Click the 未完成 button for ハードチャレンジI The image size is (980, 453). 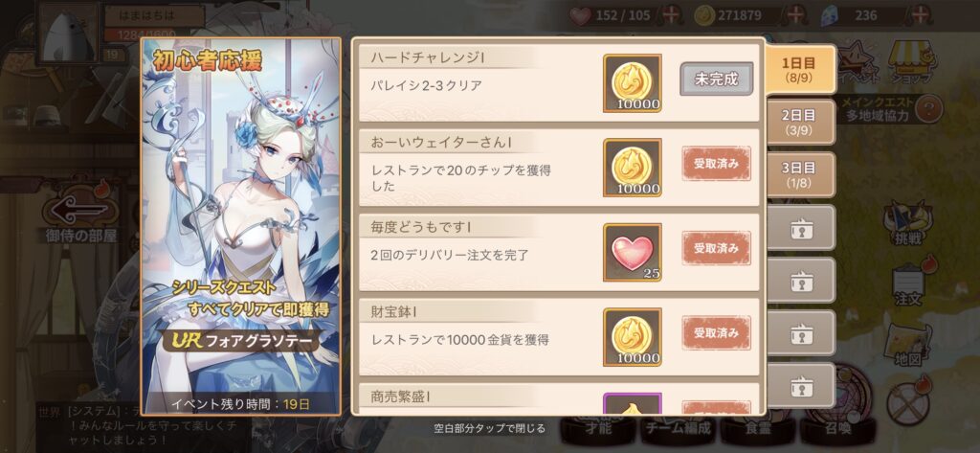pos(716,79)
